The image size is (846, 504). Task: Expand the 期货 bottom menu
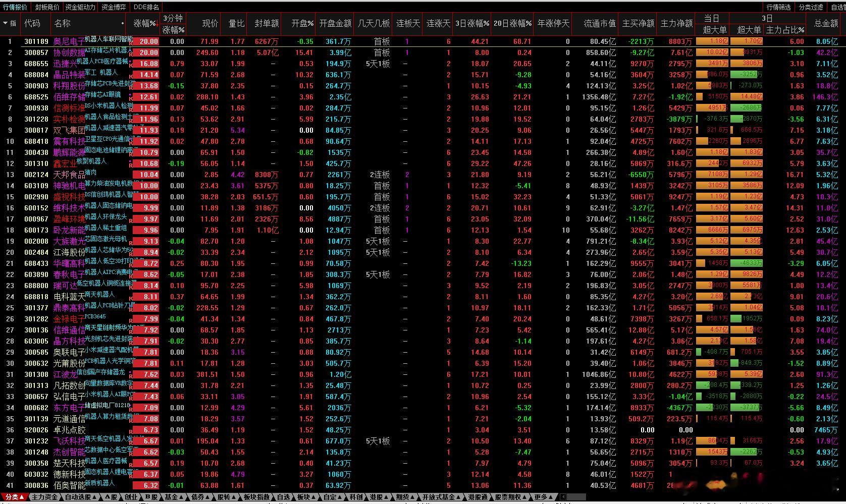[x=405, y=497]
